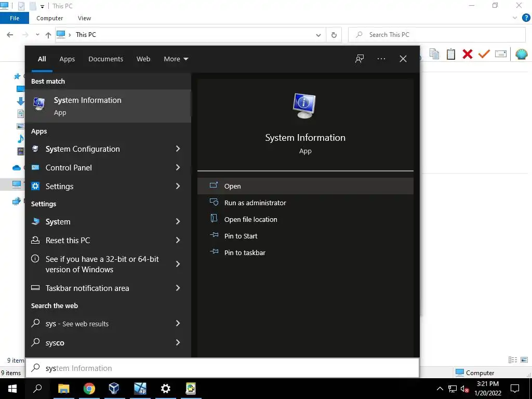The height and width of the screenshot is (399, 532).
Task: Expand Control Panel result arrow
Action: pos(178,167)
